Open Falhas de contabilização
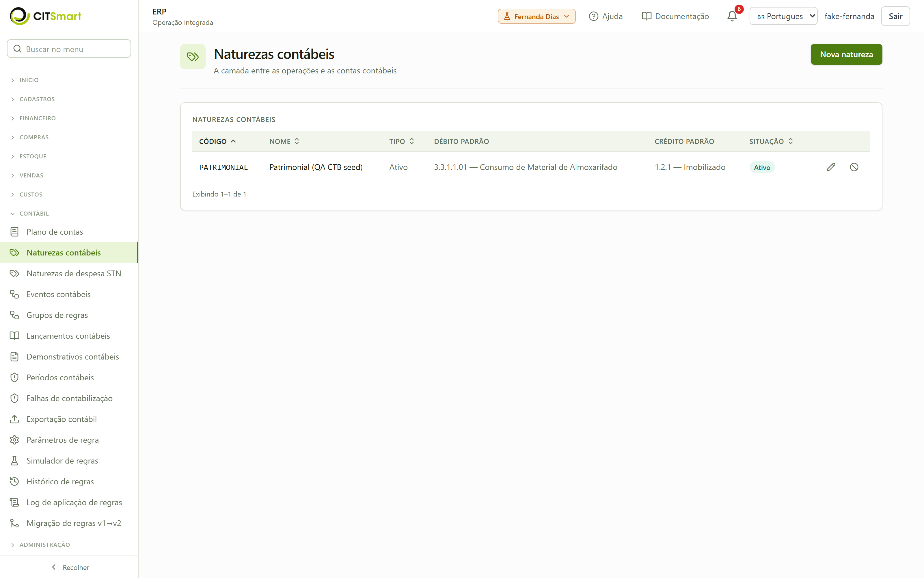This screenshot has width=924, height=578. [x=69, y=398]
